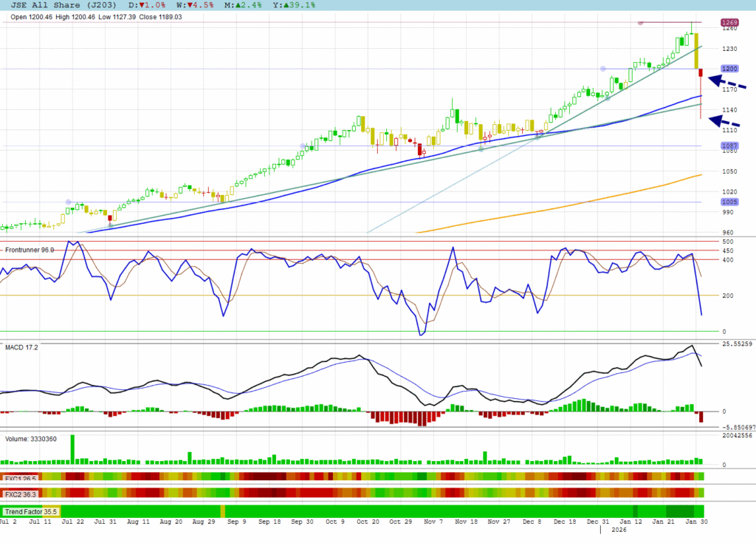Click the FXC1 26.5 heatmap label

click(x=21, y=478)
